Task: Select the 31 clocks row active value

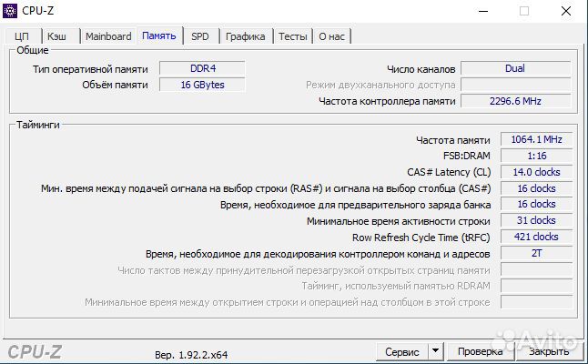Action: pos(537,220)
